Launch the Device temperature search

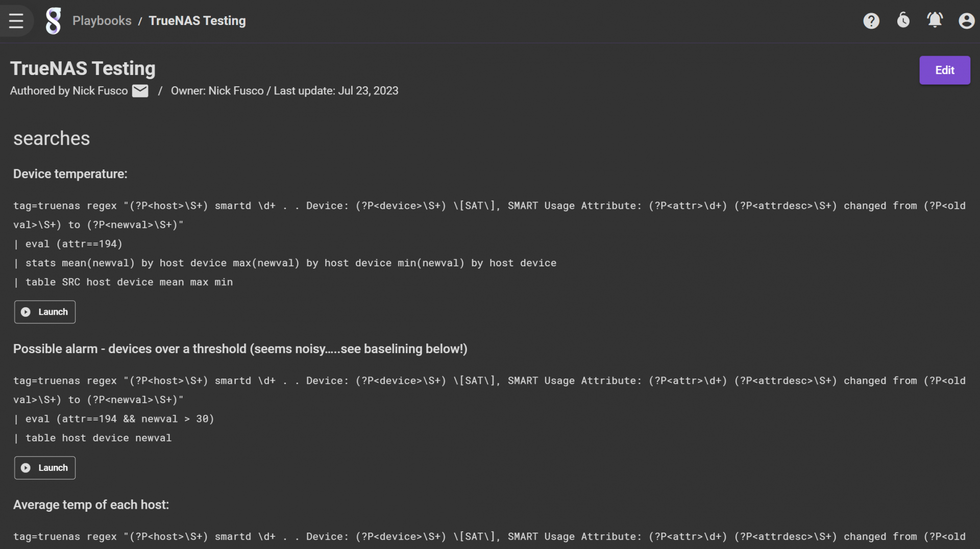(x=45, y=312)
